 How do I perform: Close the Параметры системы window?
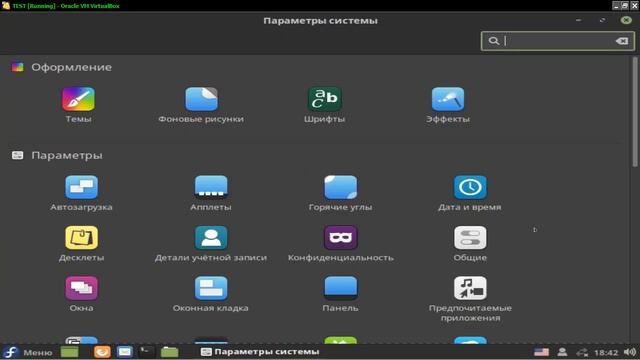click(626, 20)
